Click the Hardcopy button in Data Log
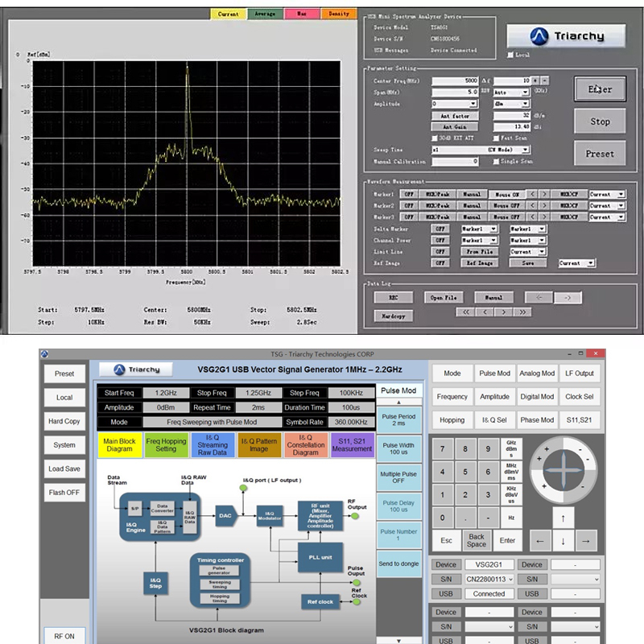Viewport: 644px width, 644px height. 394,316
